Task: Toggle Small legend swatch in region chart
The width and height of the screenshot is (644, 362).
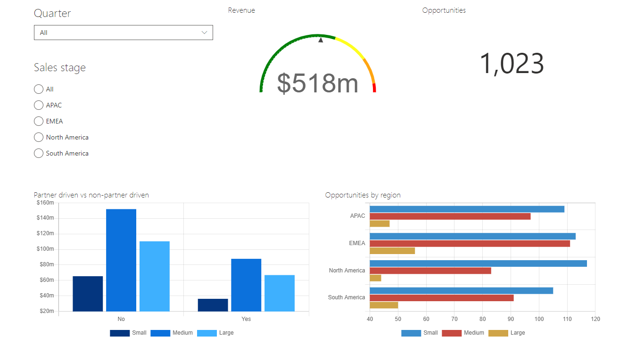Action: 411,333
